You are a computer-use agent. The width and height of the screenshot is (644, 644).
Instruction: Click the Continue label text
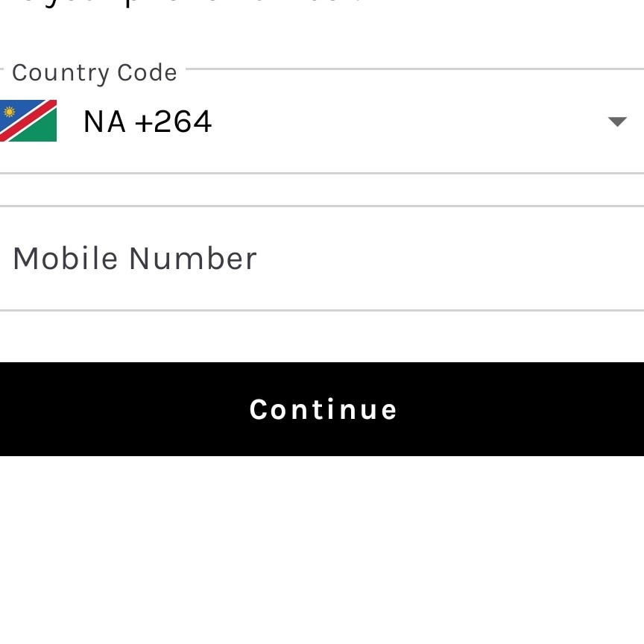pos(323,409)
